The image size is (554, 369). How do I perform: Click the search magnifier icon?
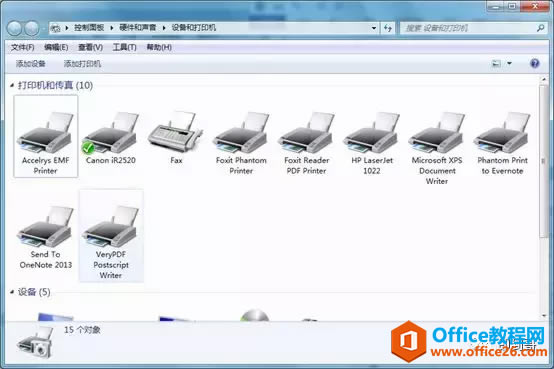pyautogui.click(x=540, y=28)
